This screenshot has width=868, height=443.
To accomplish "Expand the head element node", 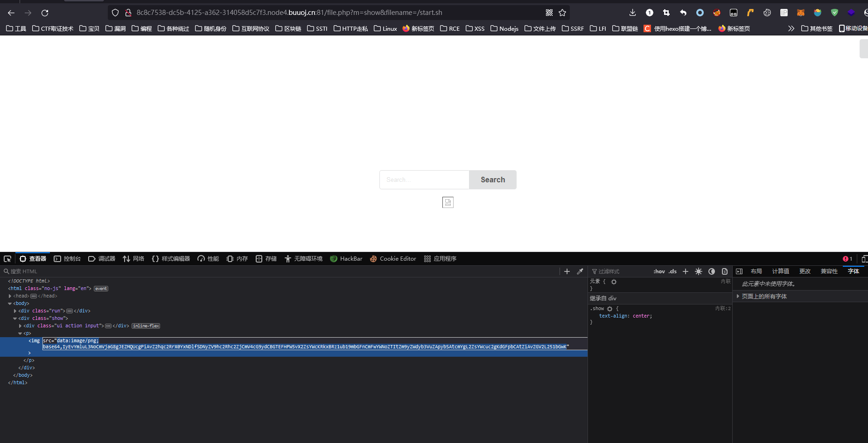I will tap(10, 296).
